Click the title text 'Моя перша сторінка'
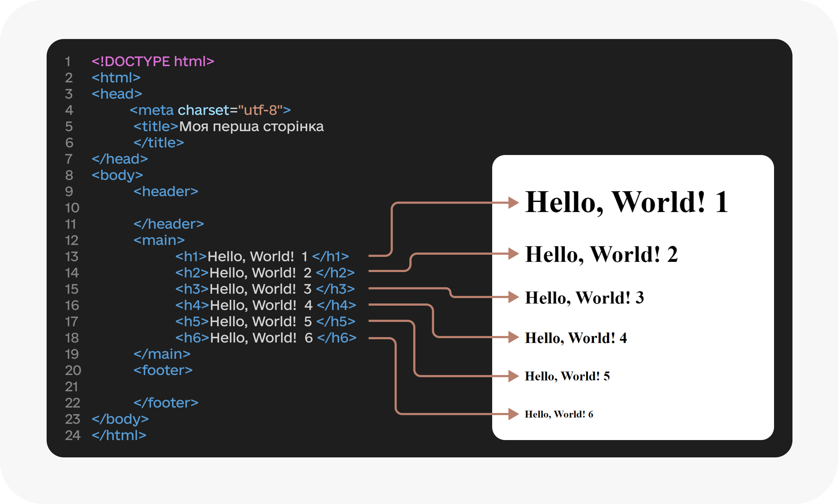The width and height of the screenshot is (838, 504). point(252,126)
